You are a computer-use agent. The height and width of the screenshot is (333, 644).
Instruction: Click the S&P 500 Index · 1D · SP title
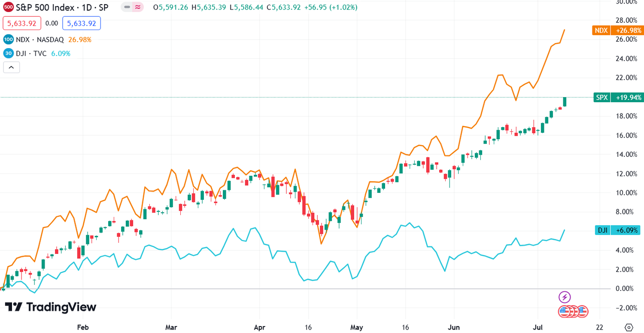coord(62,7)
